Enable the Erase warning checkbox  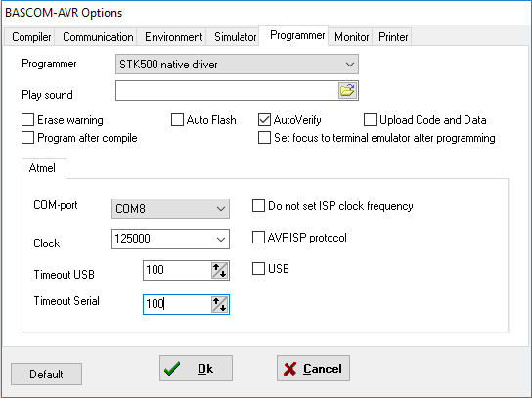(27, 119)
